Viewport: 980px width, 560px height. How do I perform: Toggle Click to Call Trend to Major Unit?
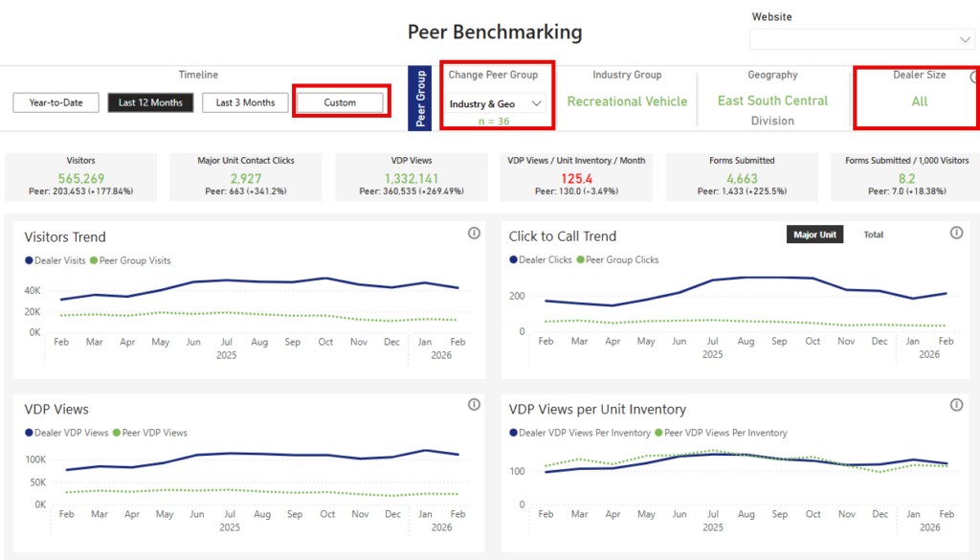(x=814, y=235)
